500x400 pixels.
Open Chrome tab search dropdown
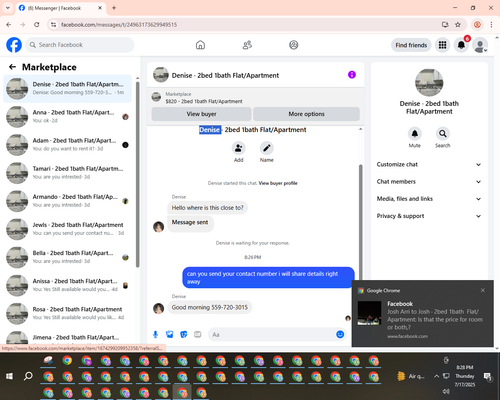8,8
